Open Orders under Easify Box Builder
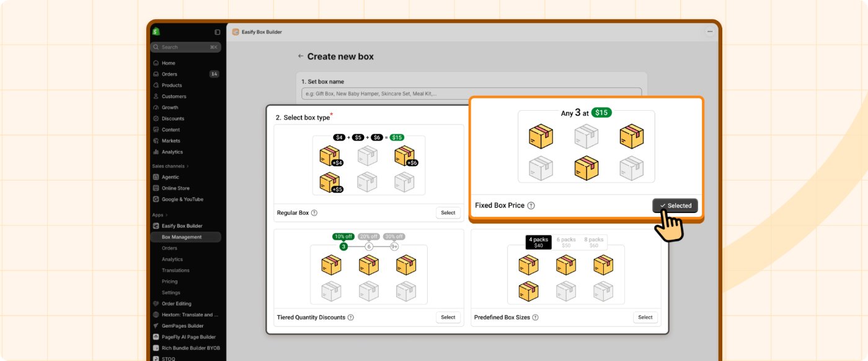This screenshot has height=361, width=868. [x=169, y=248]
